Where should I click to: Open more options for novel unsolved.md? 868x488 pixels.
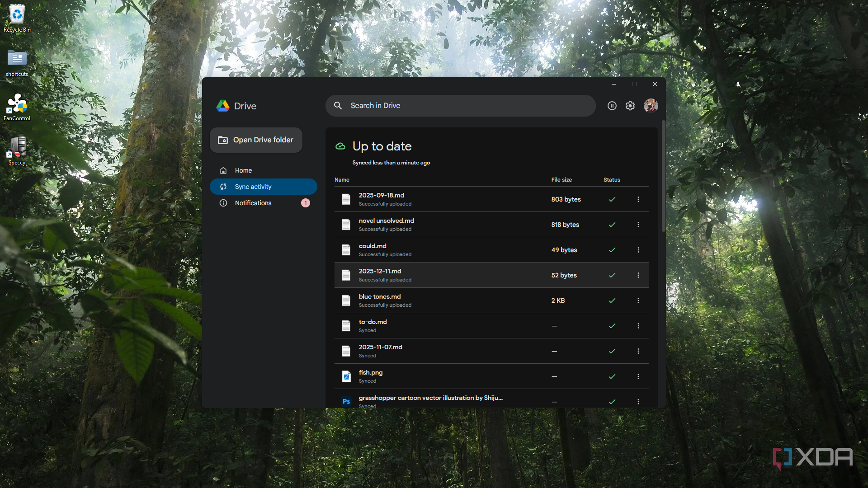click(x=638, y=225)
